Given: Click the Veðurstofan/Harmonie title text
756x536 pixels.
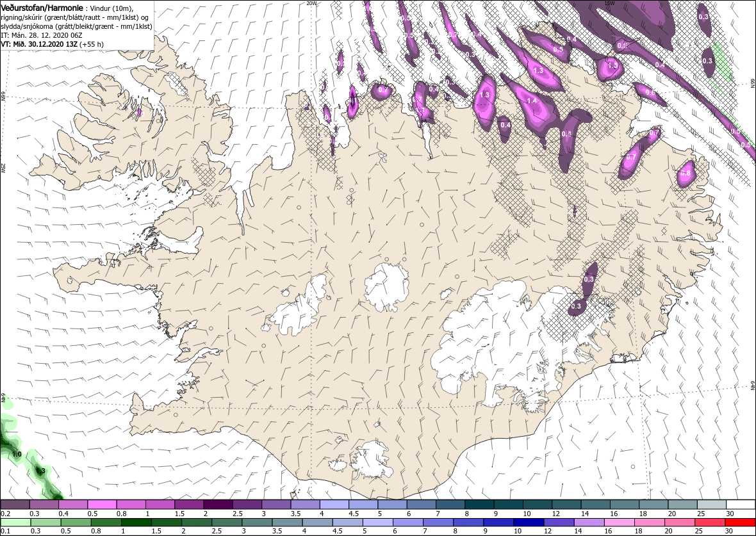Looking at the screenshot, I should (42, 8).
